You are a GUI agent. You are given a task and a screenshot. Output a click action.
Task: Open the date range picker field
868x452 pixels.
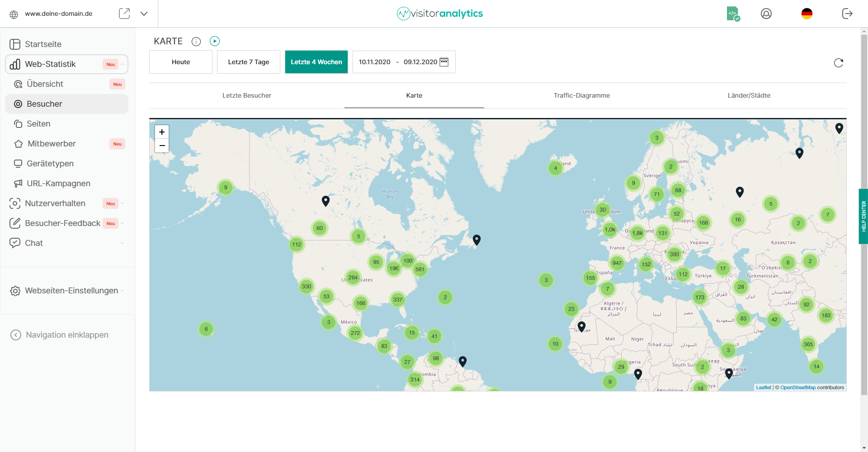[x=403, y=62]
